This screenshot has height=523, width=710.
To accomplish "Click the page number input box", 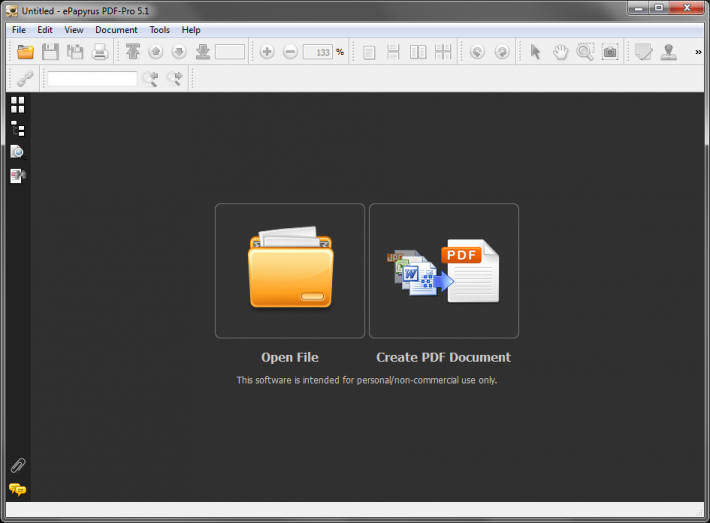I will point(230,52).
